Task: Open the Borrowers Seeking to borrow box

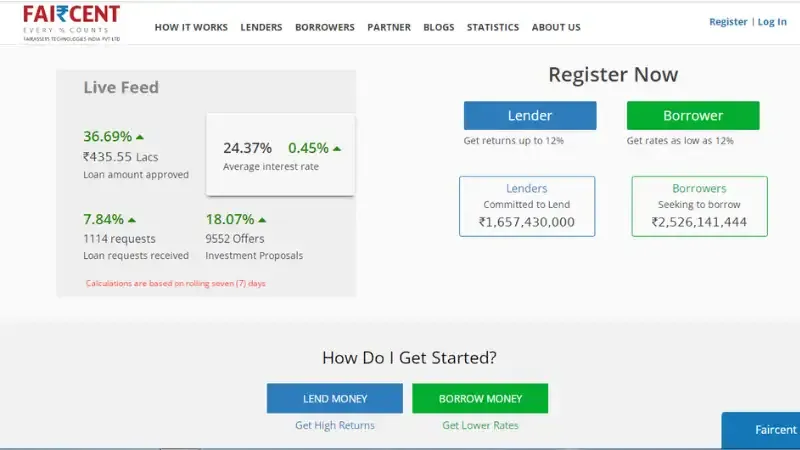Action: click(699, 206)
